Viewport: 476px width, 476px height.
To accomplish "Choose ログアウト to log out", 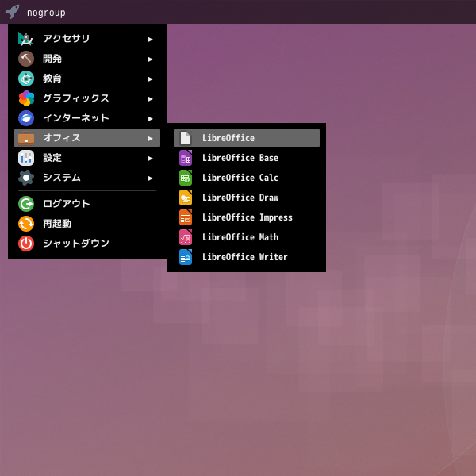I will pyautogui.click(x=87, y=204).
